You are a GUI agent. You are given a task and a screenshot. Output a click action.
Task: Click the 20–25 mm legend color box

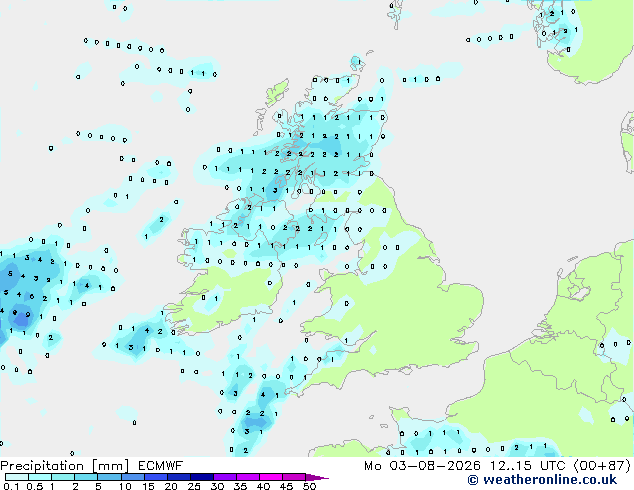[x=178, y=477]
